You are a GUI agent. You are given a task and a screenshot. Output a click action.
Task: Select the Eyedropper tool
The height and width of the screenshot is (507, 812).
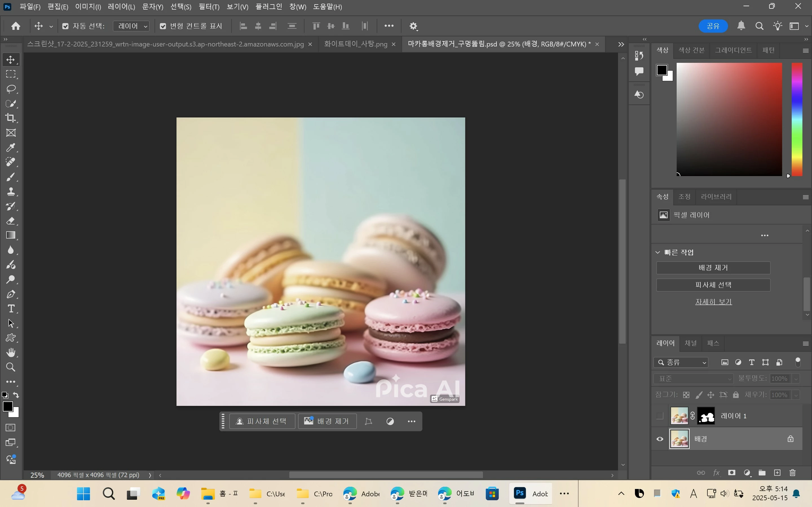click(x=11, y=148)
